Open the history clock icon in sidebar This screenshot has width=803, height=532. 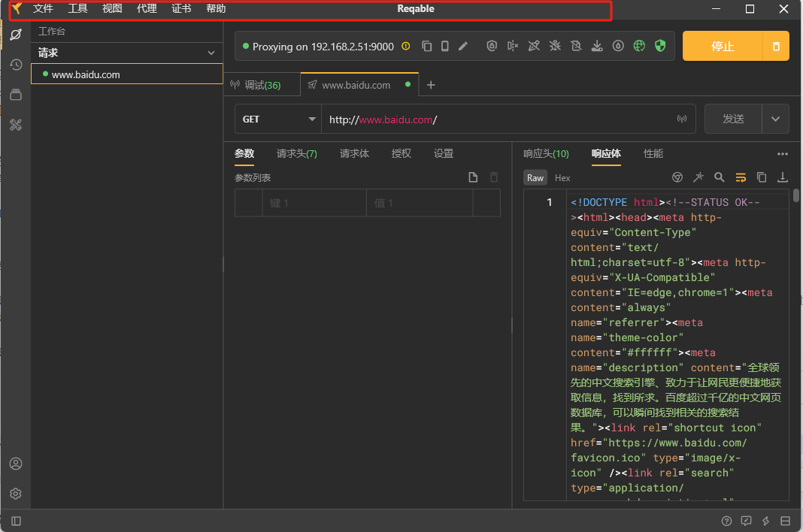point(16,65)
